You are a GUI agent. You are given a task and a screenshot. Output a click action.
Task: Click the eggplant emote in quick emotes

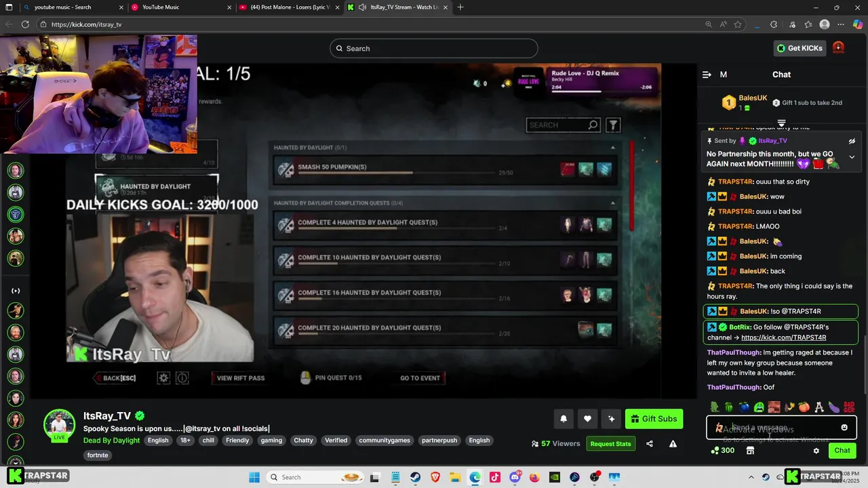pos(833,407)
